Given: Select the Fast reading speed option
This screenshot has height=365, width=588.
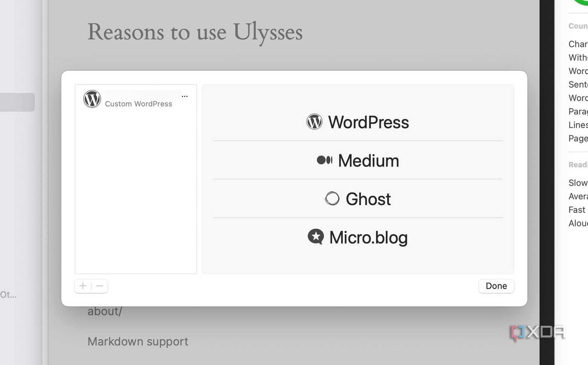Looking at the screenshot, I should 576,209.
